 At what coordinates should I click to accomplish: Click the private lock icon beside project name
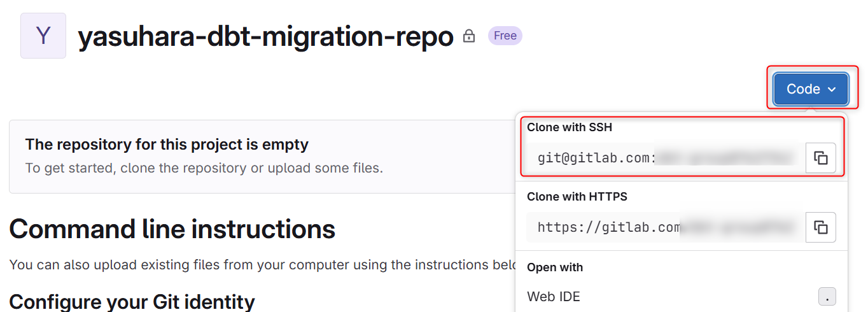coord(469,36)
